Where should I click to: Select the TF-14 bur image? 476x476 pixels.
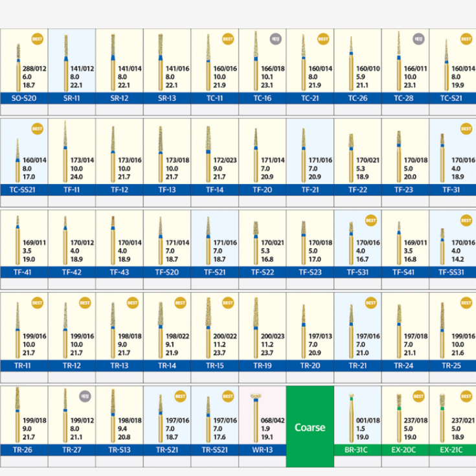tap(209, 154)
